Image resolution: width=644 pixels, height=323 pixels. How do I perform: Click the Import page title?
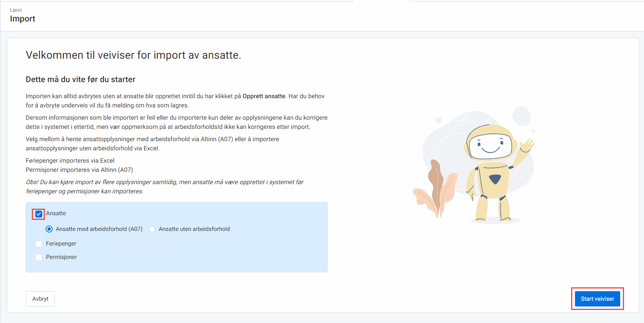pyautogui.click(x=22, y=19)
